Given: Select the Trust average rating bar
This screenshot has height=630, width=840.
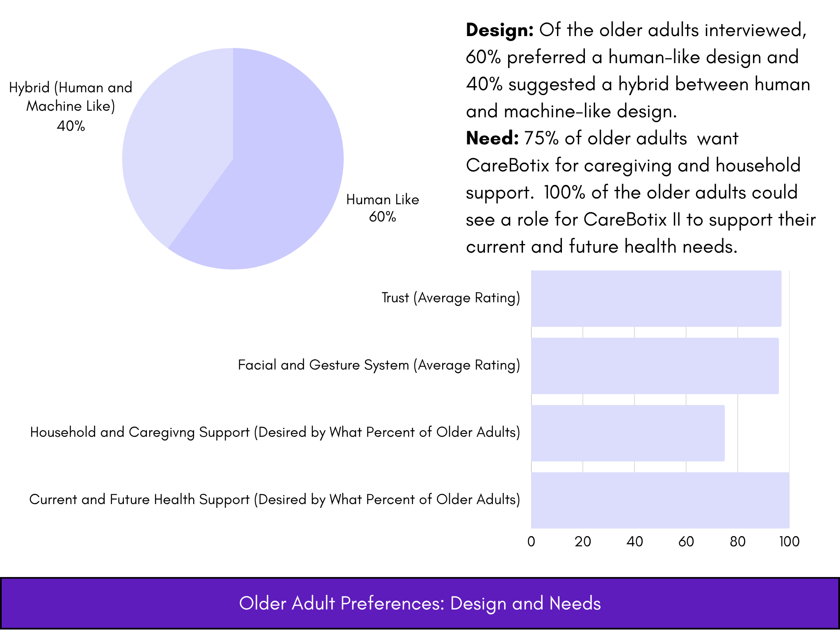Looking at the screenshot, I should click(656, 299).
